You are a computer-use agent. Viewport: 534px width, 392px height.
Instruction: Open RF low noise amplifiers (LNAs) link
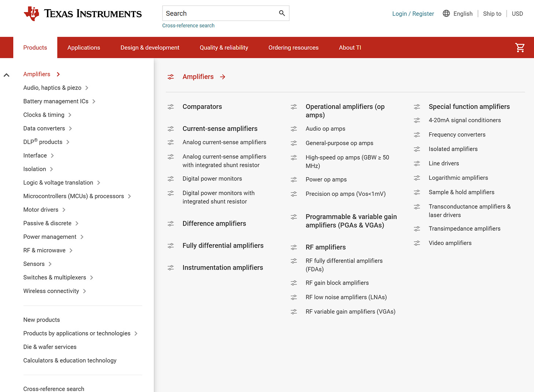click(x=346, y=297)
